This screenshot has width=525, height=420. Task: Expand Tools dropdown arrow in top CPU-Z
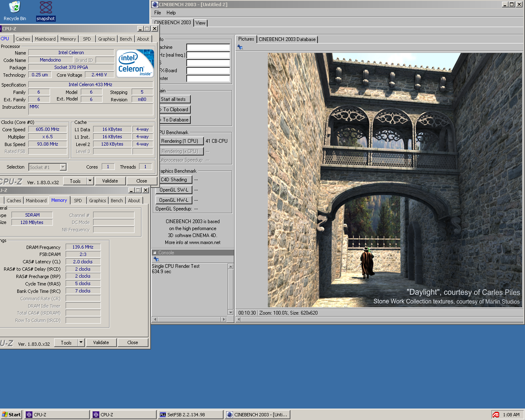(90, 181)
